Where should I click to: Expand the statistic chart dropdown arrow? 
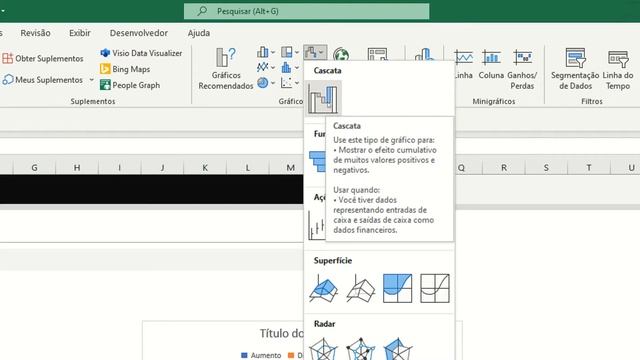click(297, 67)
